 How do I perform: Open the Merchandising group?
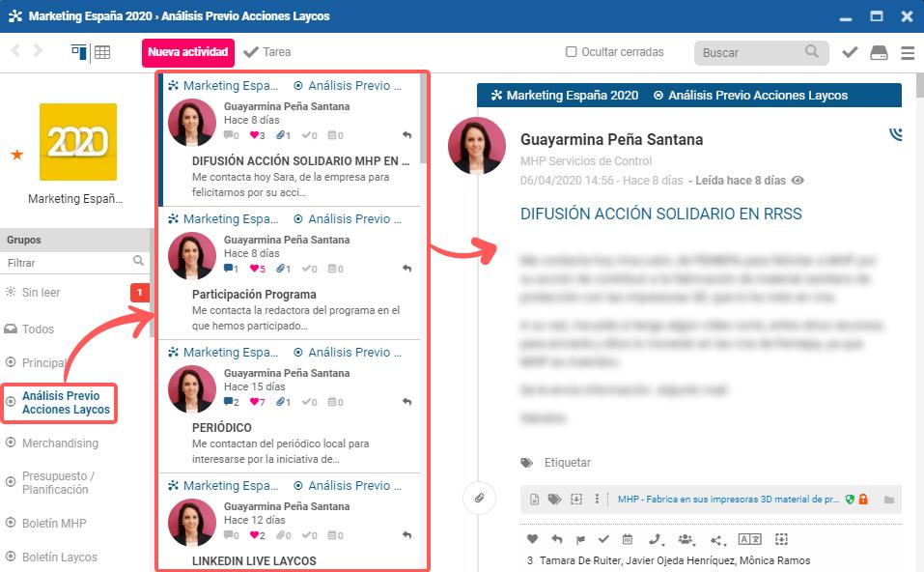(x=60, y=443)
